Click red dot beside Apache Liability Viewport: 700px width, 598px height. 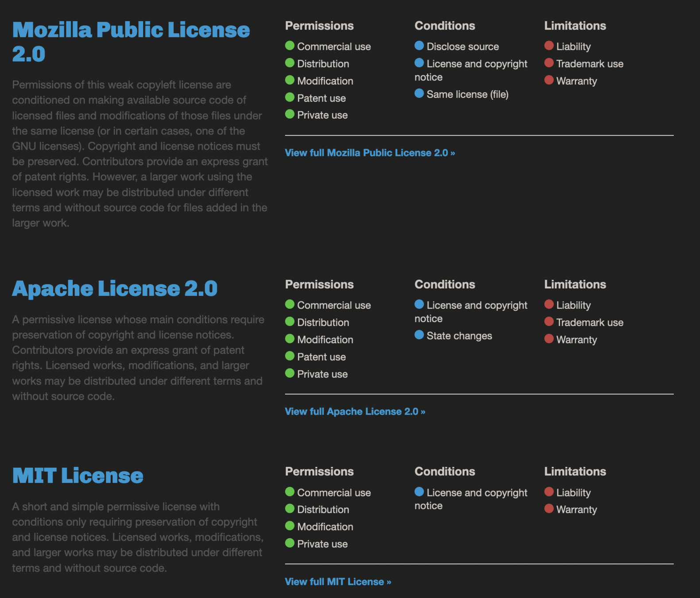pyautogui.click(x=549, y=304)
